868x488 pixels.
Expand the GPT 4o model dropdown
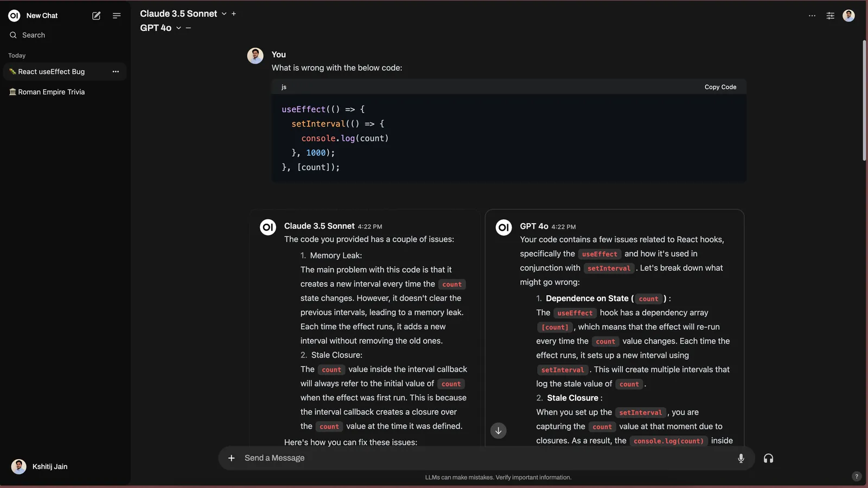pyautogui.click(x=178, y=28)
